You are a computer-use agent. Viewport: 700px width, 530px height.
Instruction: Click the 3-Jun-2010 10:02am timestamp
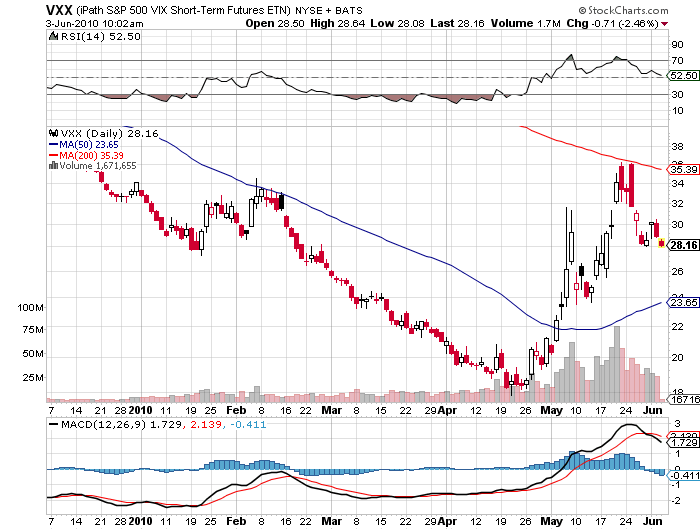click(x=95, y=24)
